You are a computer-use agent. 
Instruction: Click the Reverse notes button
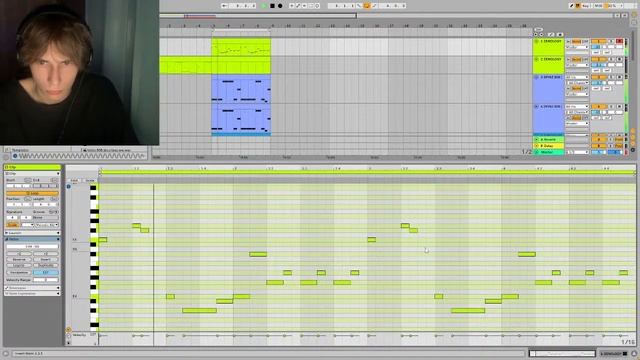(19, 259)
